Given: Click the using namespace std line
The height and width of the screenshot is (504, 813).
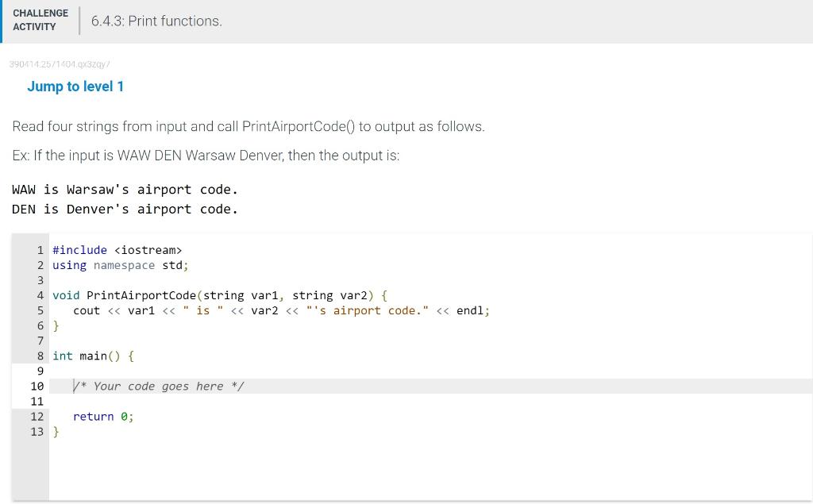Looking at the screenshot, I should tap(119, 265).
